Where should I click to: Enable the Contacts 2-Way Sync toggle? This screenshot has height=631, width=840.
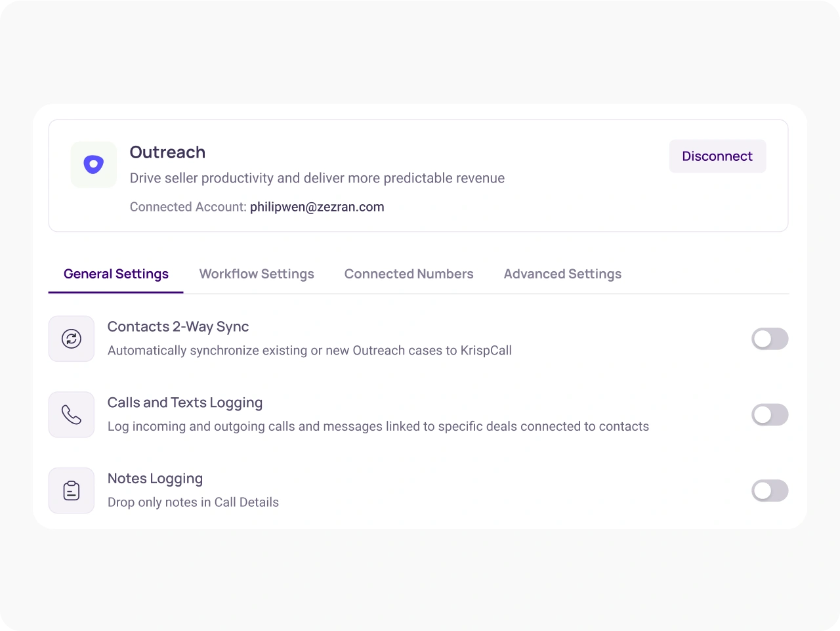pos(770,339)
